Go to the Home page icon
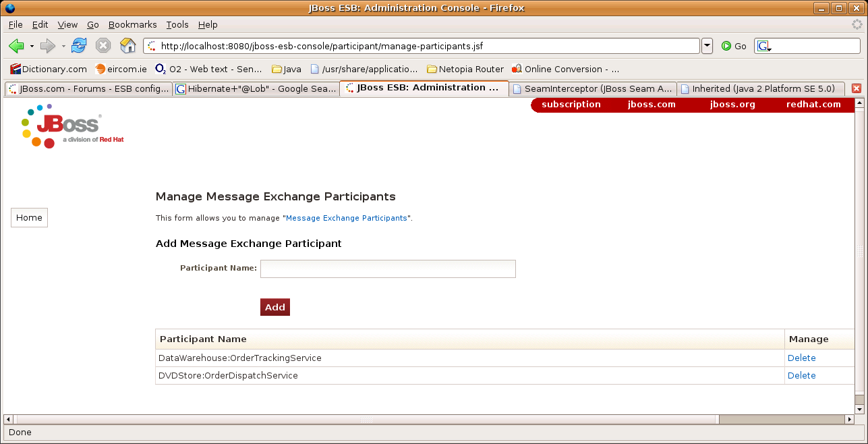868x444 pixels. click(127, 46)
